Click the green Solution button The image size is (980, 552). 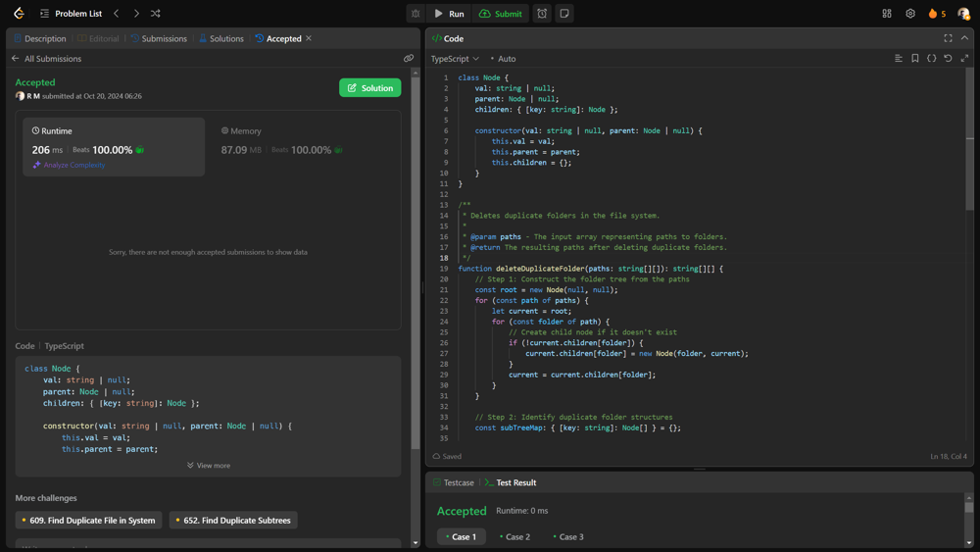coord(369,88)
